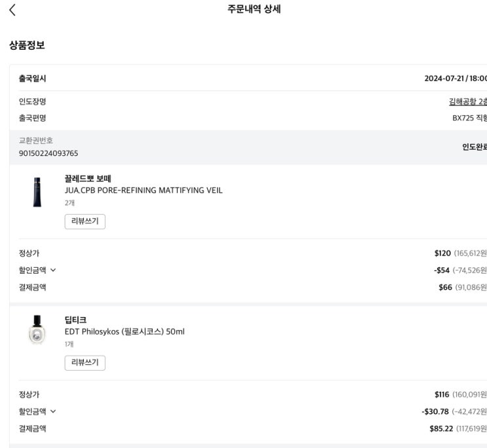The height and width of the screenshot is (448, 487).
Task: Open the JUA.CPB PORE-REFINING MATTIFYING VEIL product
Action: tap(143, 191)
